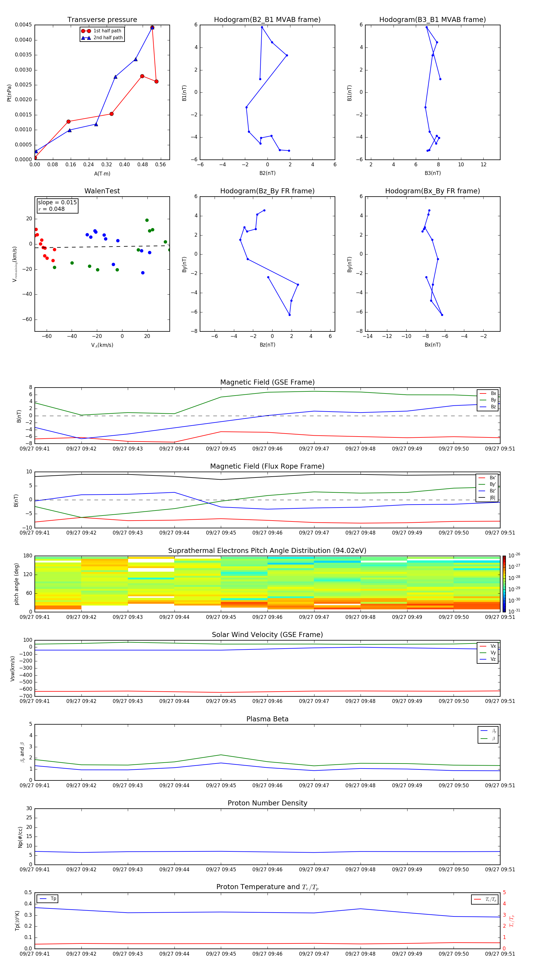
Task: Click Suprathermal Electrons Pitch Angle Distribution title
Action: pyautogui.click(x=267, y=551)
